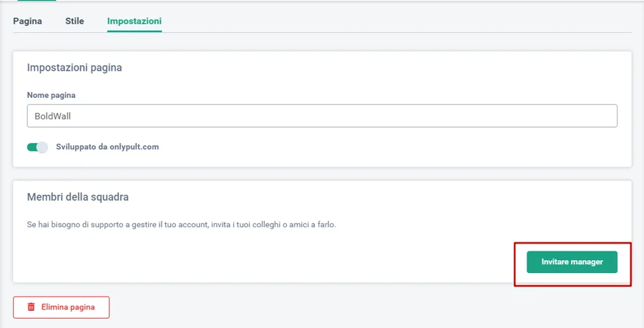Focus the Nome pagina input field
This screenshot has height=328, width=644.
322,116
